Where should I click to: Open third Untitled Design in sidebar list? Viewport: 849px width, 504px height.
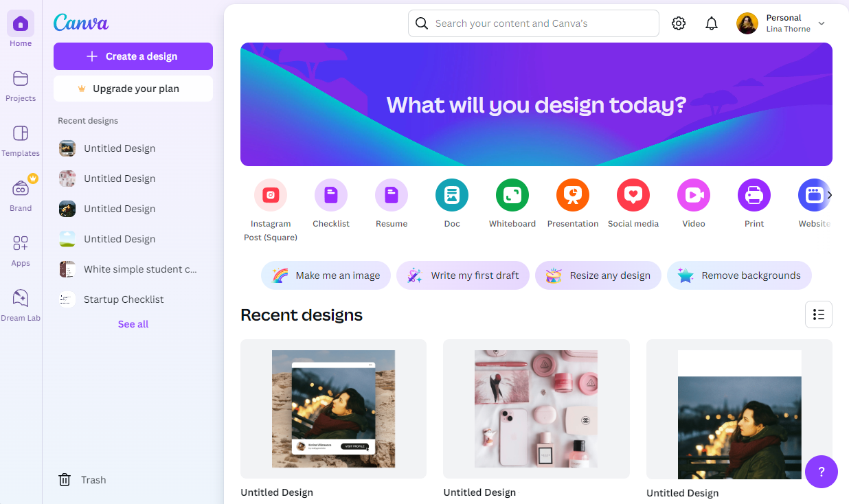click(133, 209)
